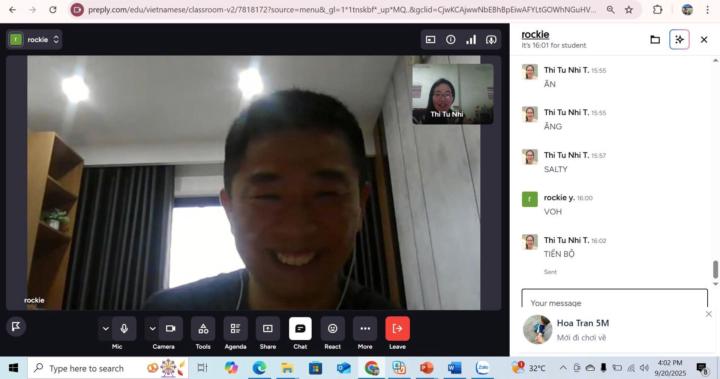Open the browser extensions puzzle icon
The height and width of the screenshot is (379, 720).
pyautogui.click(x=658, y=9)
